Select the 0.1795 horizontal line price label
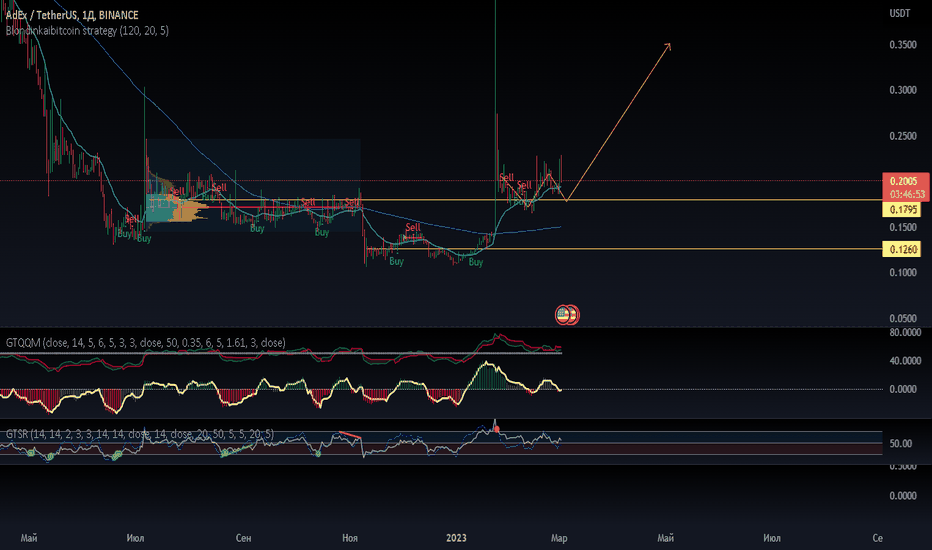 pos(903,209)
